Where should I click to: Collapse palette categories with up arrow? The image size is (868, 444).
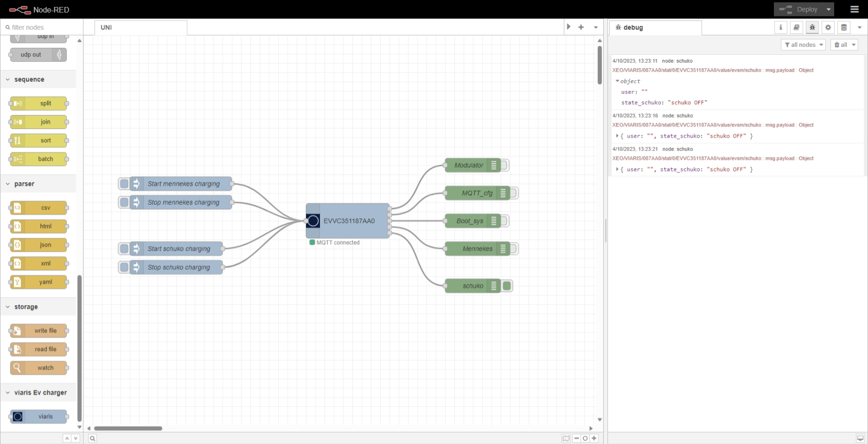click(x=67, y=439)
